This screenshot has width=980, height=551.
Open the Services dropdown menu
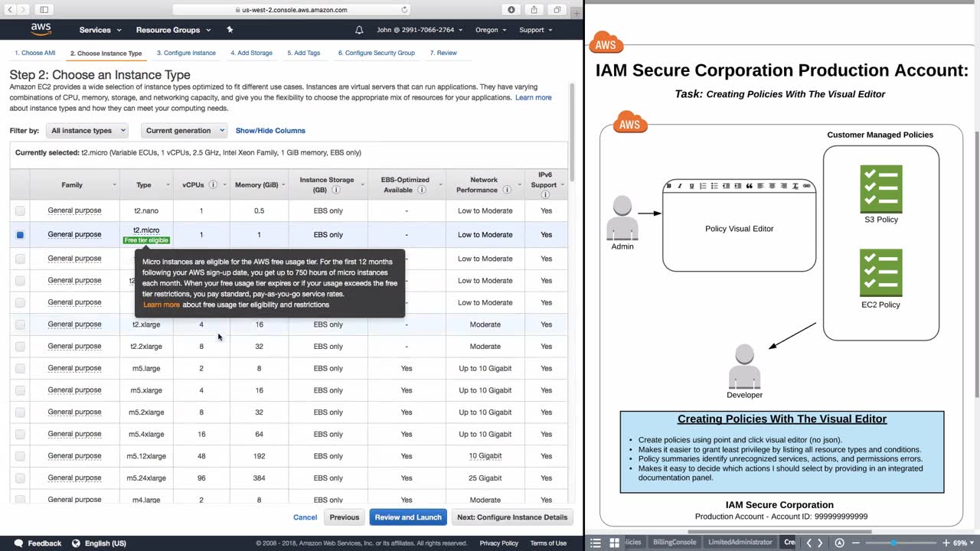coord(100,30)
